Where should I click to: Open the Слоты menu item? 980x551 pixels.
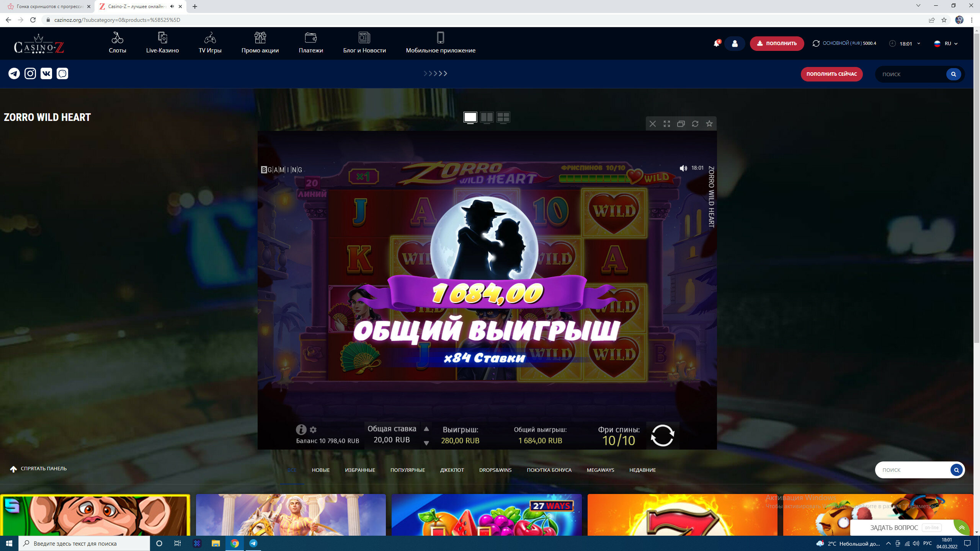click(x=117, y=43)
